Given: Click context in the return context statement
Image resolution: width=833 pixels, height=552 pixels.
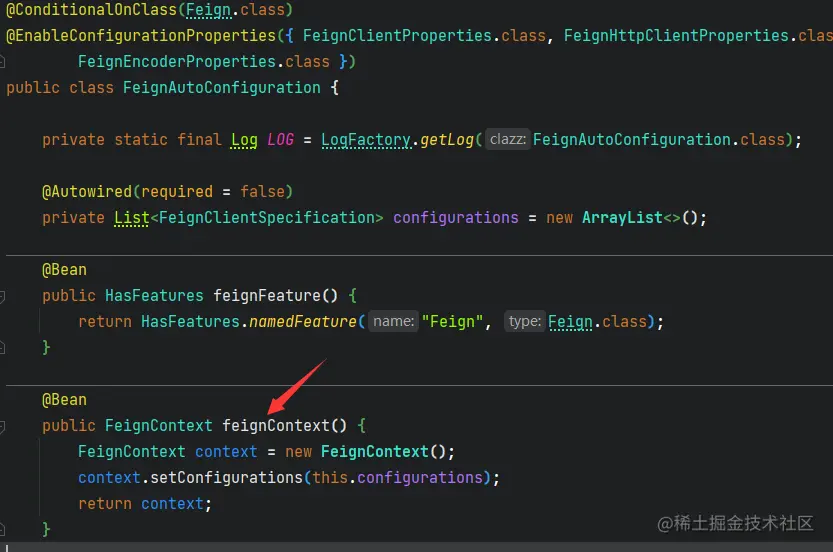Looking at the screenshot, I should pyautogui.click(x=172, y=504).
